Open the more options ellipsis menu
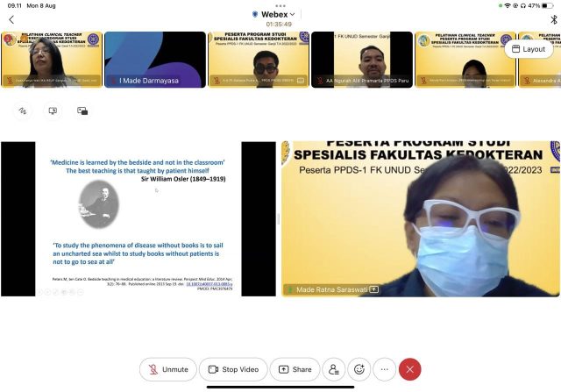 click(384, 369)
